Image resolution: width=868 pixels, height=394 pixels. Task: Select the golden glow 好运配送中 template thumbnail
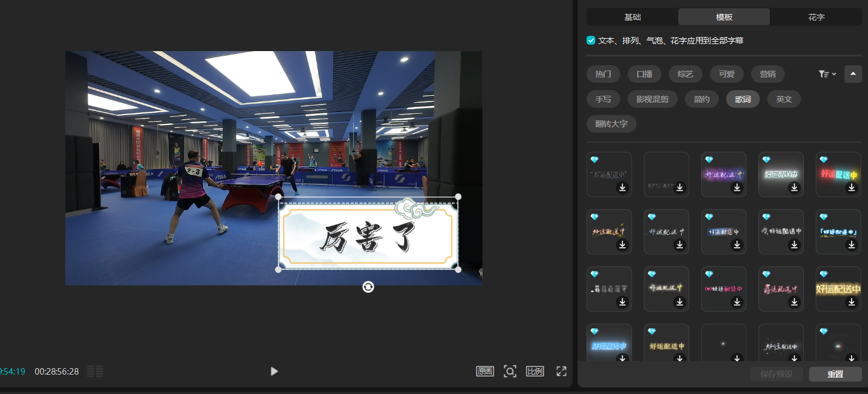click(x=838, y=288)
